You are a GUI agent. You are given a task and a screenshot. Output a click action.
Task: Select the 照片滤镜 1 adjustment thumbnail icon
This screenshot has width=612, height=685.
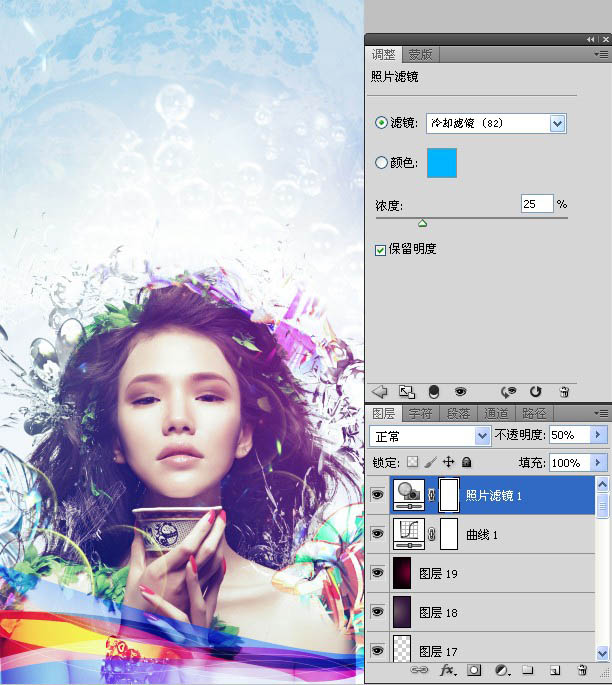[409, 495]
